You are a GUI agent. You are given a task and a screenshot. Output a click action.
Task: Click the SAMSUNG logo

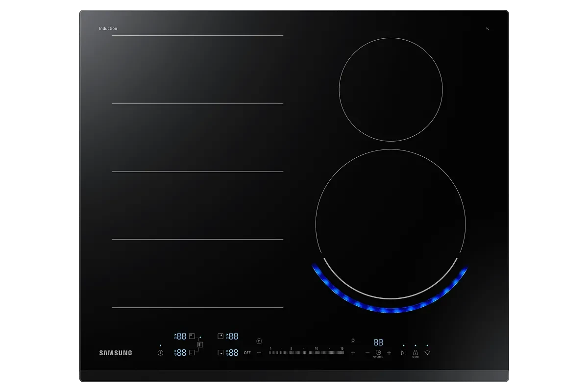116,353
